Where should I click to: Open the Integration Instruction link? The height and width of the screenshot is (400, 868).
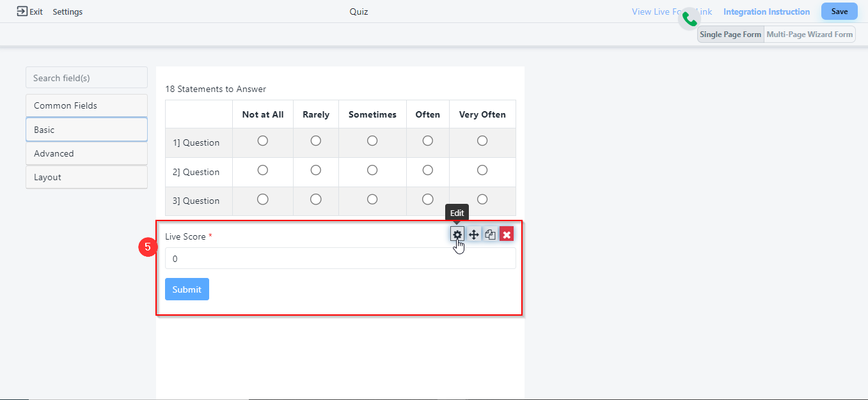tap(766, 12)
